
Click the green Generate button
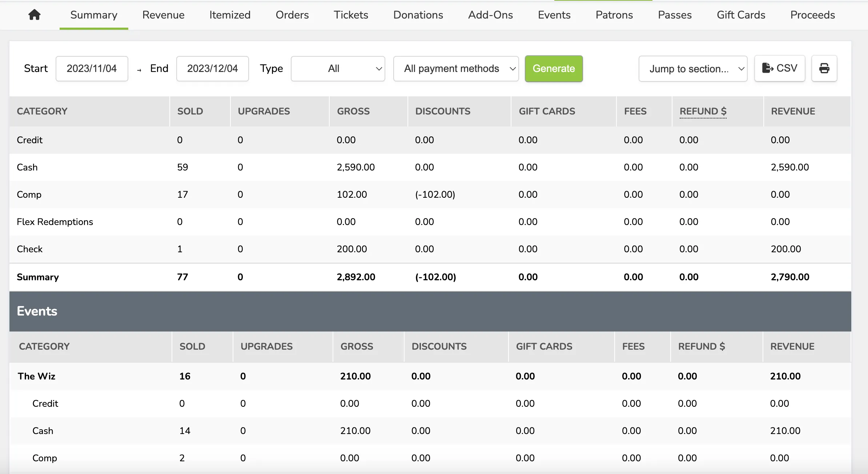coord(554,68)
